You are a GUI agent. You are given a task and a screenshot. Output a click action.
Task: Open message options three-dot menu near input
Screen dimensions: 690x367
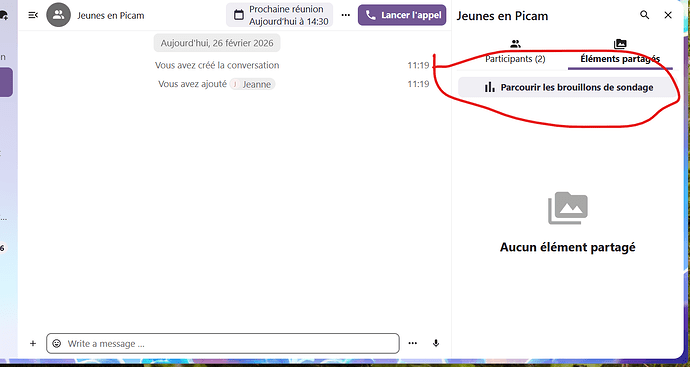pos(412,343)
